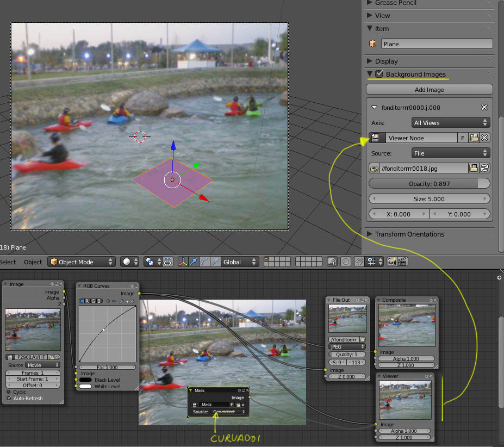The image size is (504, 447).
Task: Open the File source dropdown in Background Images
Action: pos(450,153)
